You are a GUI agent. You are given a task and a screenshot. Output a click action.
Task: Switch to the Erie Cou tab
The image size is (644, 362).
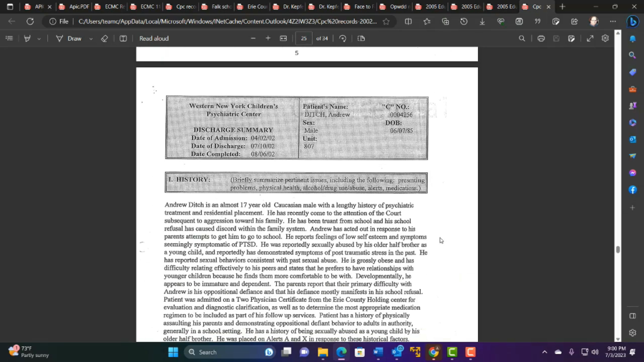point(252,6)
